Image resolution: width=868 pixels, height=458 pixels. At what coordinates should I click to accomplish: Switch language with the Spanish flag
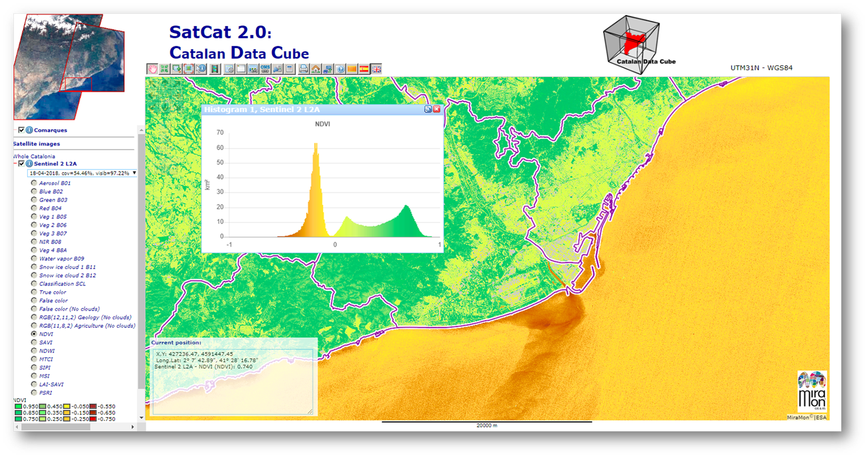(364, 69)
